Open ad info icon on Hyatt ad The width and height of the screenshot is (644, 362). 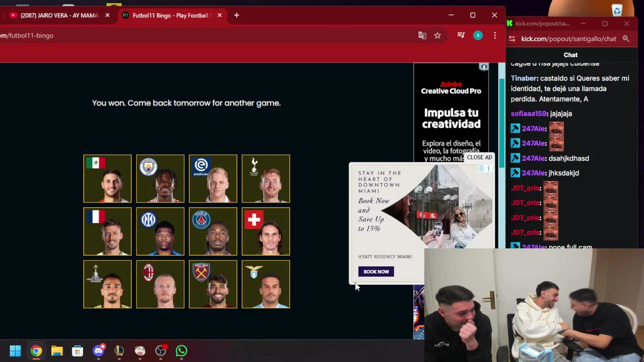[x=481, y=169]
